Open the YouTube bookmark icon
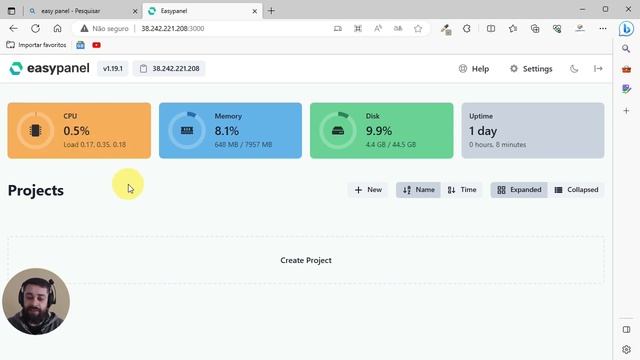 [x=96, y=45]
